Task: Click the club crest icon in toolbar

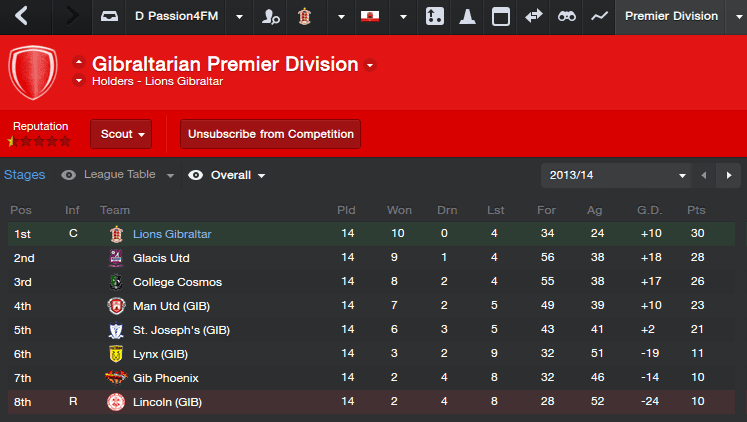Action: pos(304,16)
